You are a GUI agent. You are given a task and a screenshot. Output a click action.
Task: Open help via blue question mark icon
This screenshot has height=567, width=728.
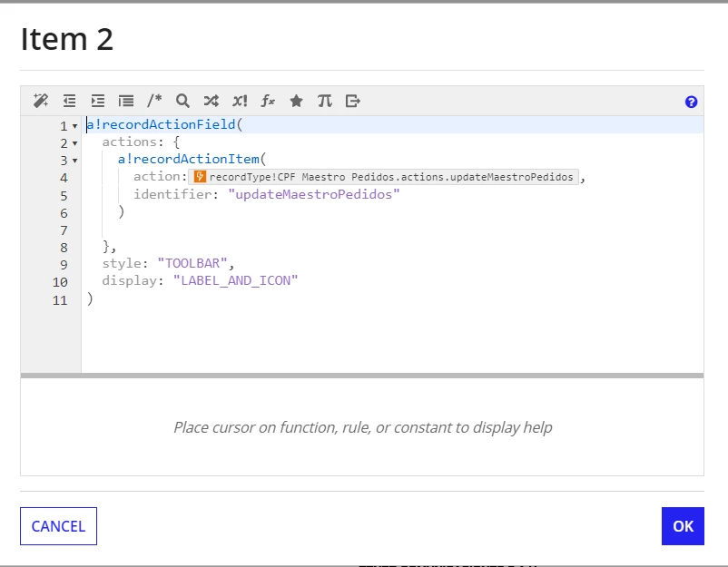click(691, 102)
